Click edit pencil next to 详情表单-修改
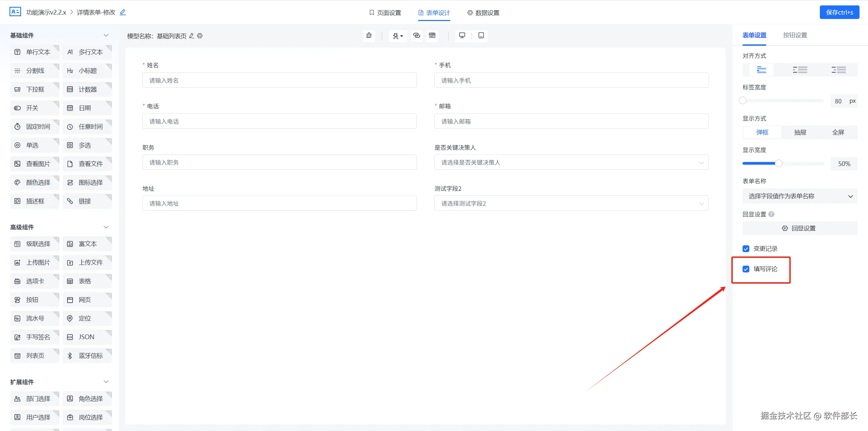Screen dimensions: 868x431 (123, 13)
